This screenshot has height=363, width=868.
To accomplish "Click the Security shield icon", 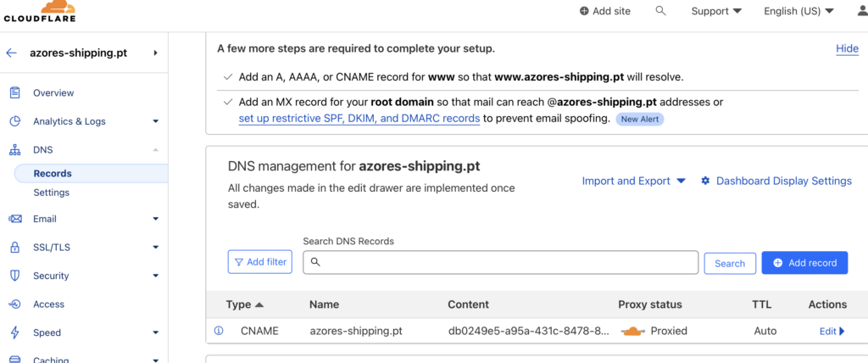I will point(15,276).
